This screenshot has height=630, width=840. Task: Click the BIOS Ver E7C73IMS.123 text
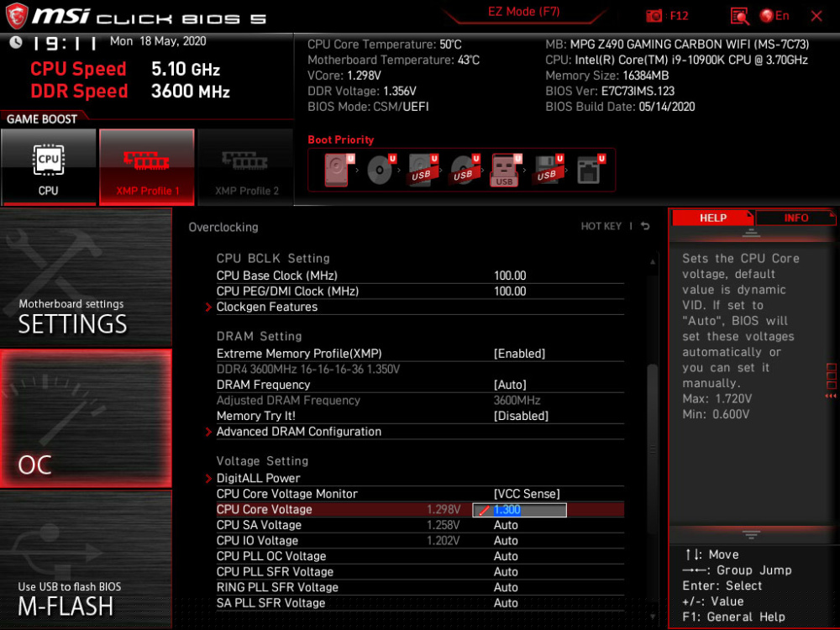coord(610,91)
